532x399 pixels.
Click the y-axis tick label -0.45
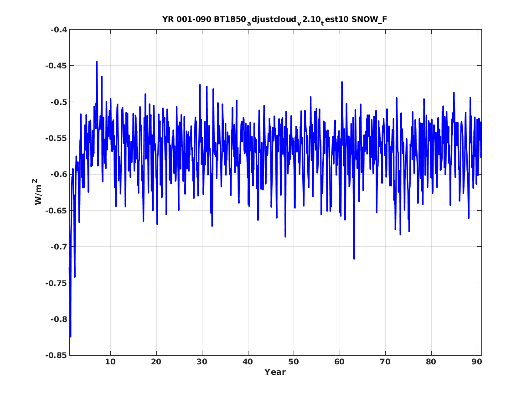coord(56,66)
